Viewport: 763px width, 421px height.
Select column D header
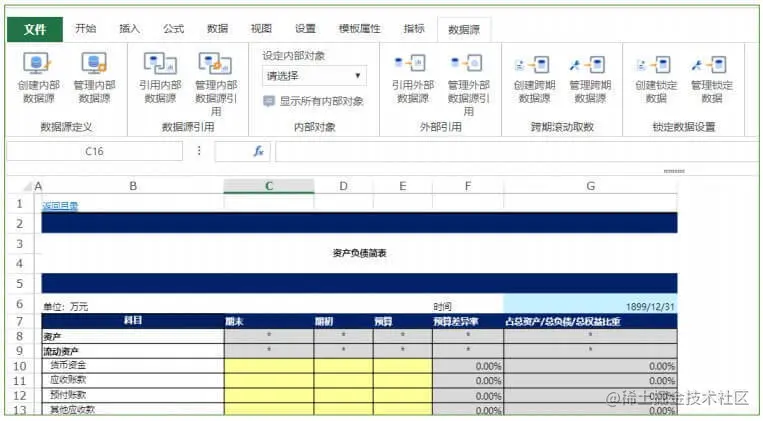(344, 186)
